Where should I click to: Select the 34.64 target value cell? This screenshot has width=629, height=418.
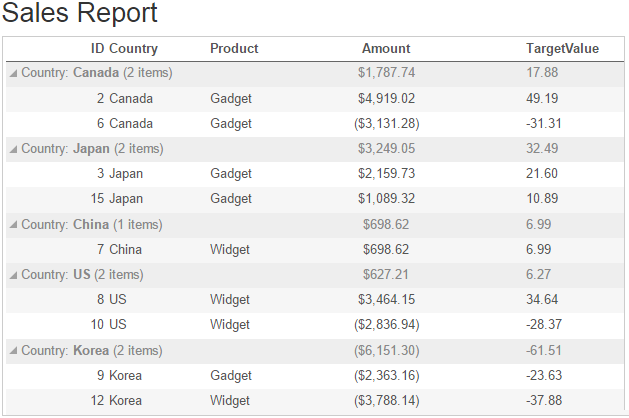point(541,299)
